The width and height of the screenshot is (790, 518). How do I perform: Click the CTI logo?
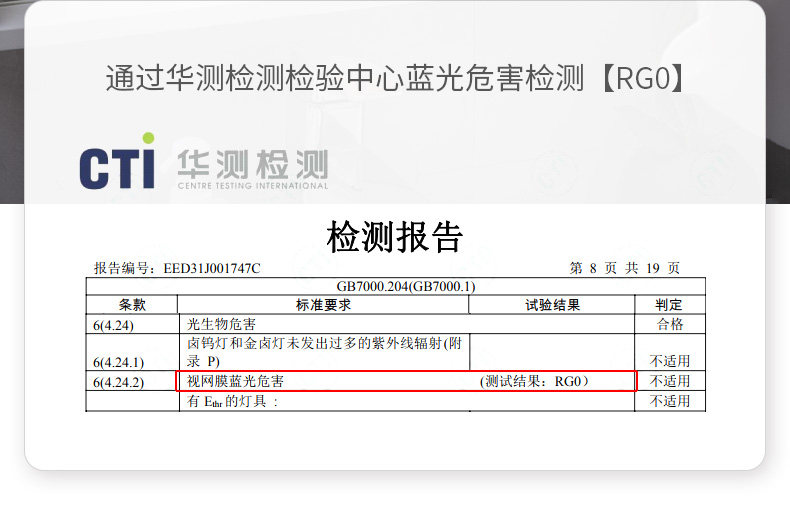click(117, 161)
